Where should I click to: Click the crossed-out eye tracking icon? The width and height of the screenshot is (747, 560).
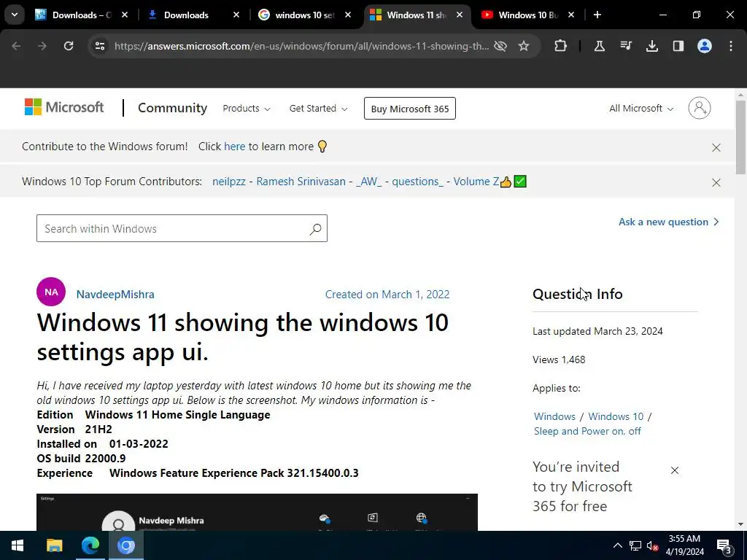pos(500,46)
